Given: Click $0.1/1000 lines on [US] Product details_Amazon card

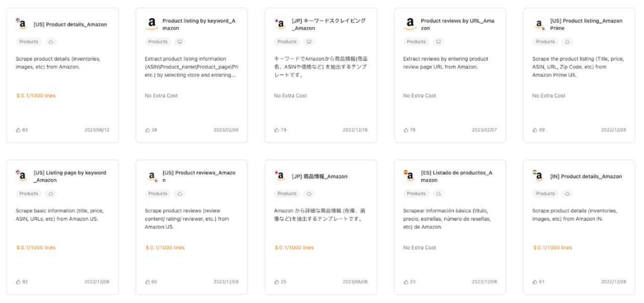Looking at the screenshot, I should coord(36,95).
